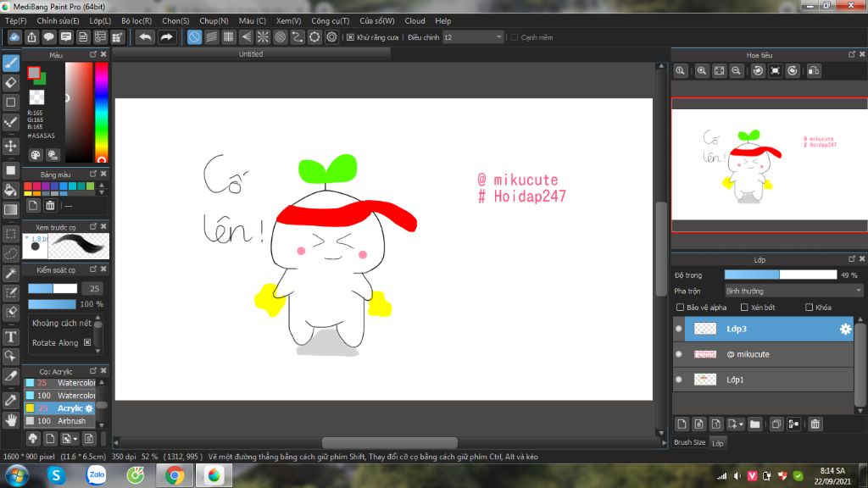Select the Lasso tool
Screen dimensions: 868x488
tap(10, 253)
